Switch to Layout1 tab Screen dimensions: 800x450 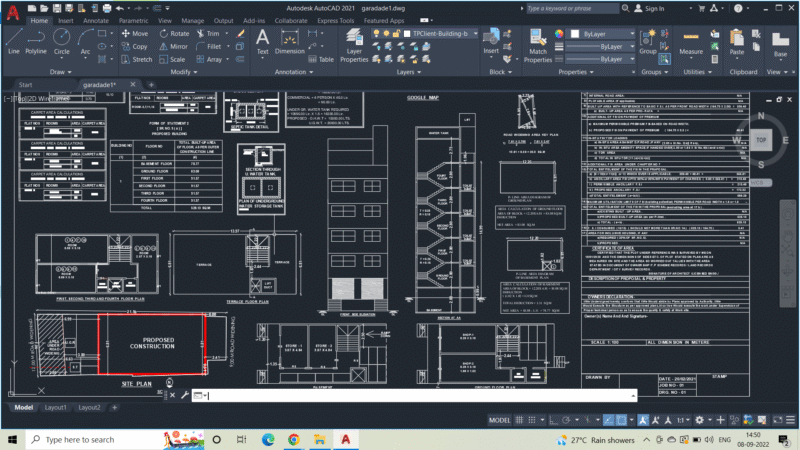pyautogui.click(x=56, y=407)
